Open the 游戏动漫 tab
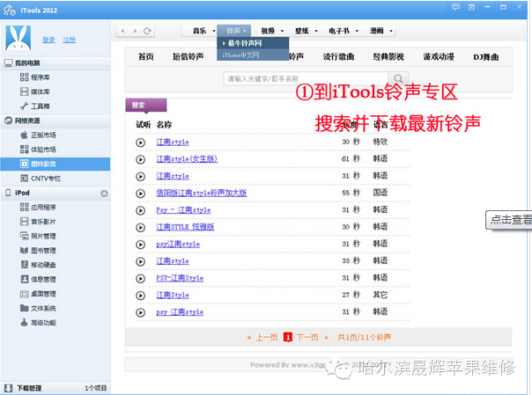The width and height of the screenshot is (532, 395). point(439,56)
